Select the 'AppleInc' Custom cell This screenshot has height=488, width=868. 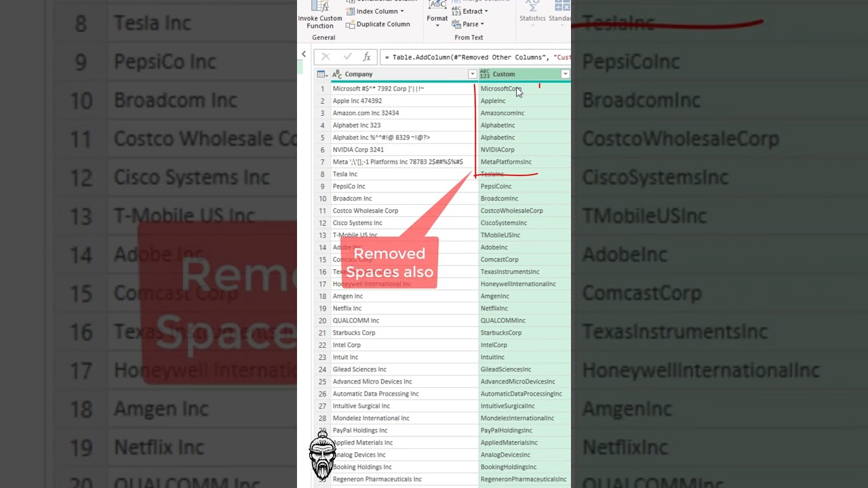pyautogui.click(x=524, y=101)
